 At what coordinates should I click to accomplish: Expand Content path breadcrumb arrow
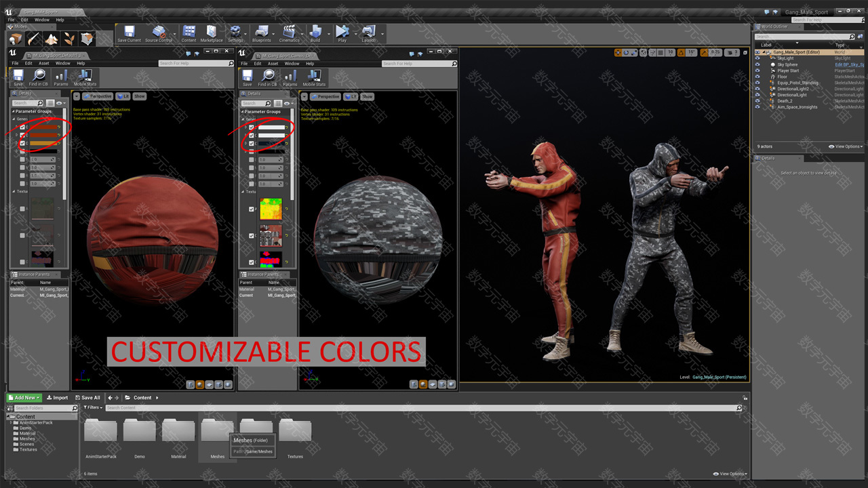tap(157, 398)
